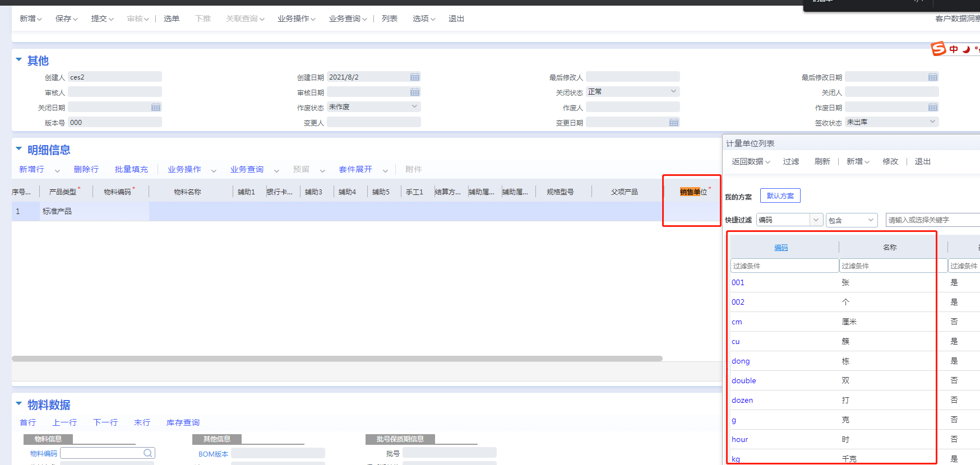Open the 保存 menu
This screenshot has width=980, height=465.
pyautogui.click(x=67, y=18)
